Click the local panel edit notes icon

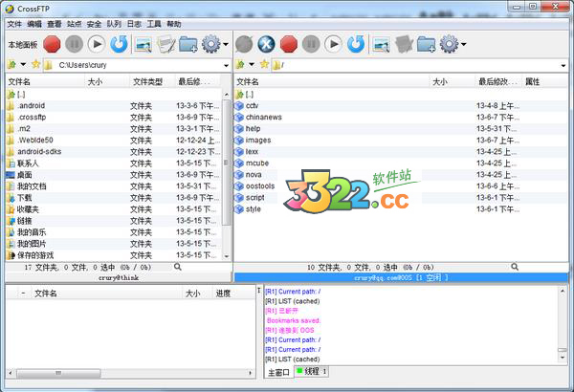point(166,44)
